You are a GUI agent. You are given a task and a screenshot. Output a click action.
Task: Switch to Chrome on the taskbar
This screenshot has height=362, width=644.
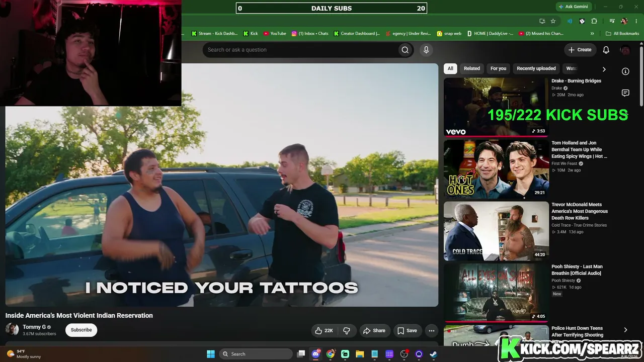pyautogui.click(x=331, y=354)
